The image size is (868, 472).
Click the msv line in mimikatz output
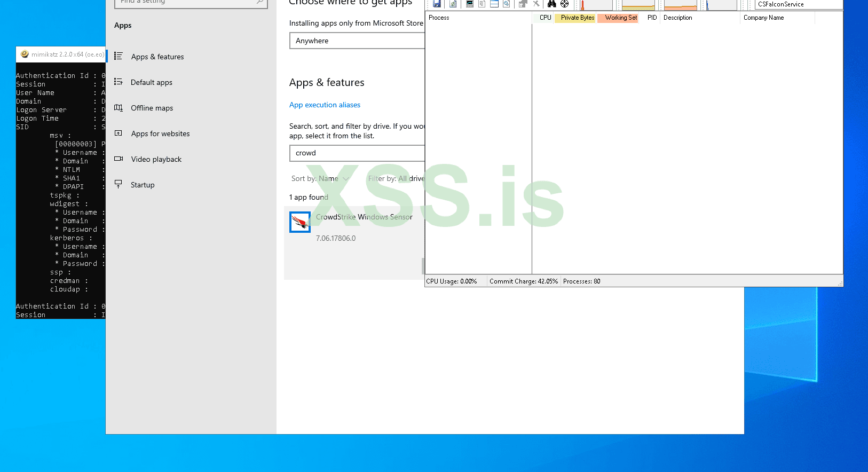tap(60, 136)
